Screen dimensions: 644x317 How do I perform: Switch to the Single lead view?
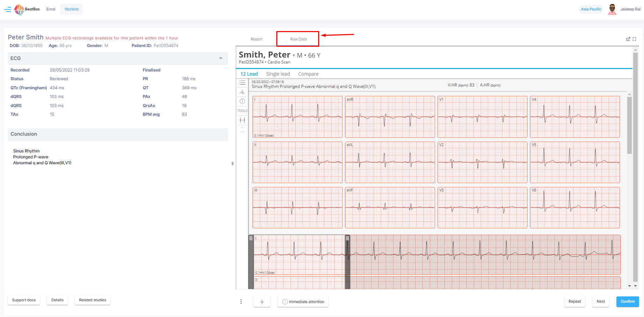coord(278,74)
